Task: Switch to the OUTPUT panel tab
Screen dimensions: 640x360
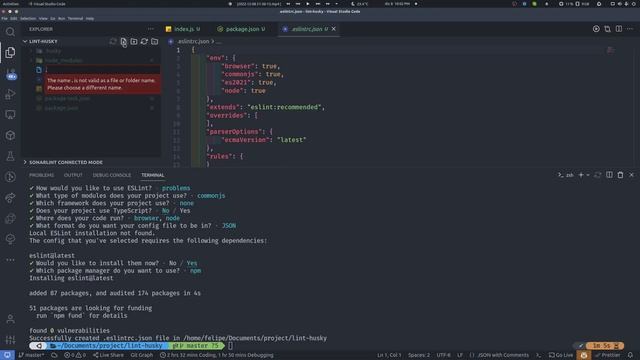Action: pyautogui.click(x=73, y=175)
